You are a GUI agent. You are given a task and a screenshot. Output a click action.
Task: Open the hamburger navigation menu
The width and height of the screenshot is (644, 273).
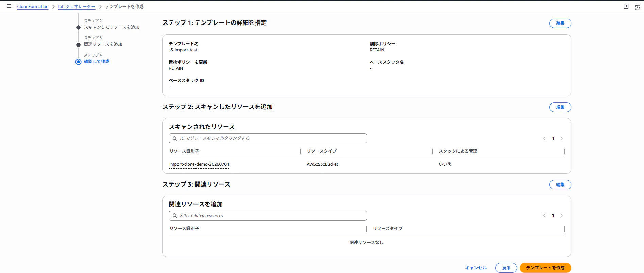pos(9,6)
